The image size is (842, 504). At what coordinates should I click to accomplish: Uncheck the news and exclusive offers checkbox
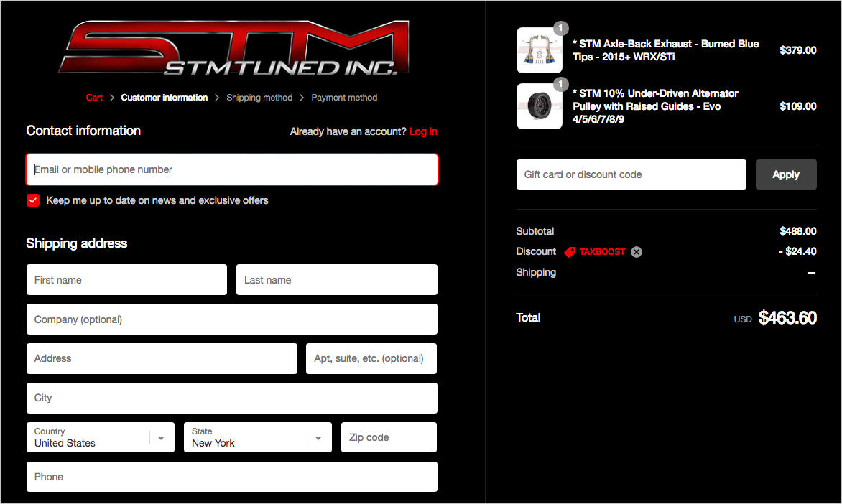pos(33,201)
